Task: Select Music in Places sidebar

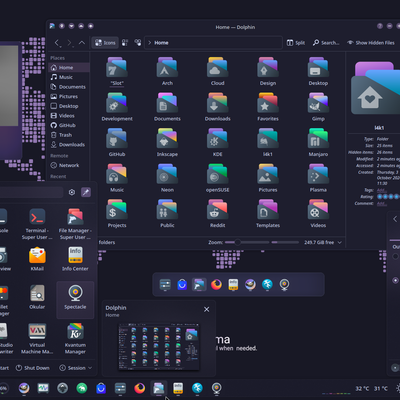Action: [69, 77]
